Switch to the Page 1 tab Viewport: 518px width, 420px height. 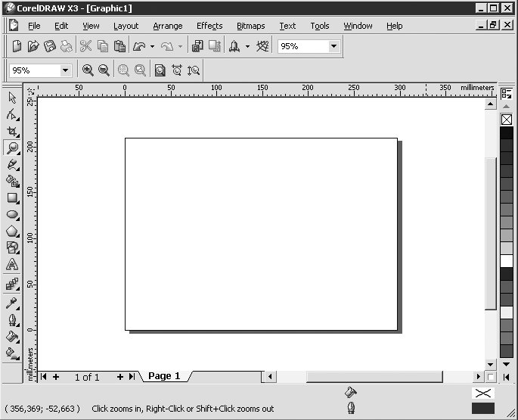(164, 376)
